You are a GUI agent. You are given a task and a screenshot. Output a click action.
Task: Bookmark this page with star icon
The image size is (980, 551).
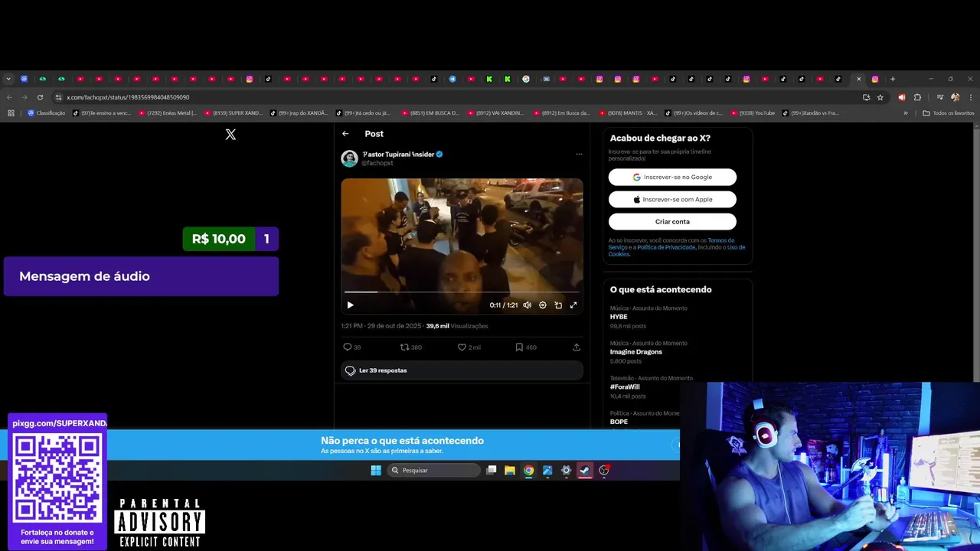880,97
